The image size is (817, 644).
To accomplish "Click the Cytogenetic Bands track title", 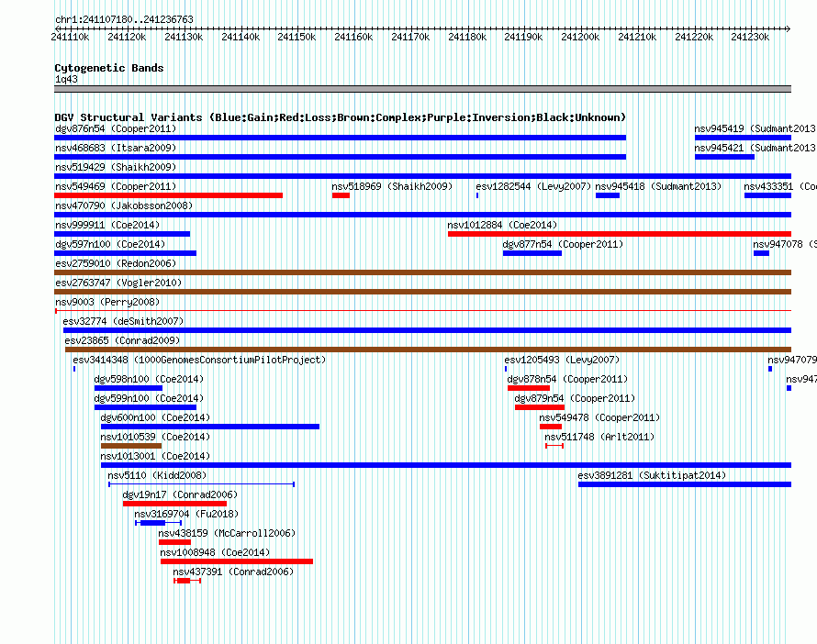I will (109, 68).
